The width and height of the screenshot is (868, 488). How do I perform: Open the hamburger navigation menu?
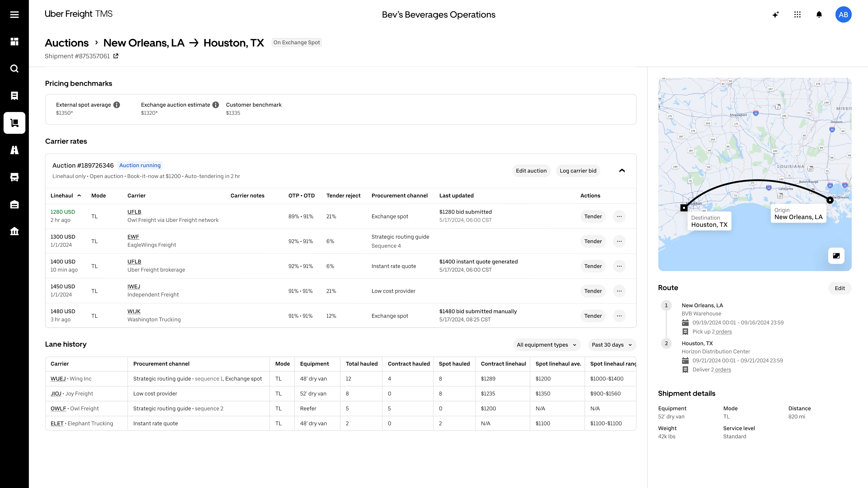tap(14, 14)
